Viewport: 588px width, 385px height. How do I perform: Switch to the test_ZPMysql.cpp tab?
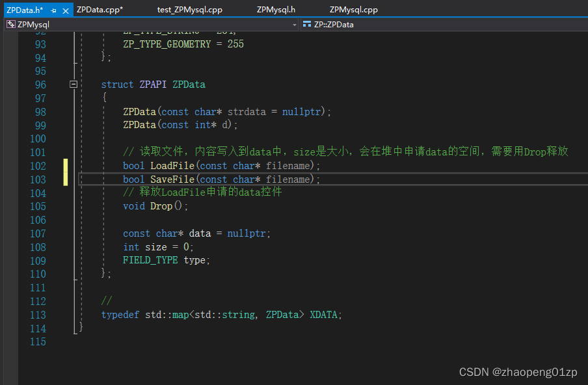coord(189,10)
